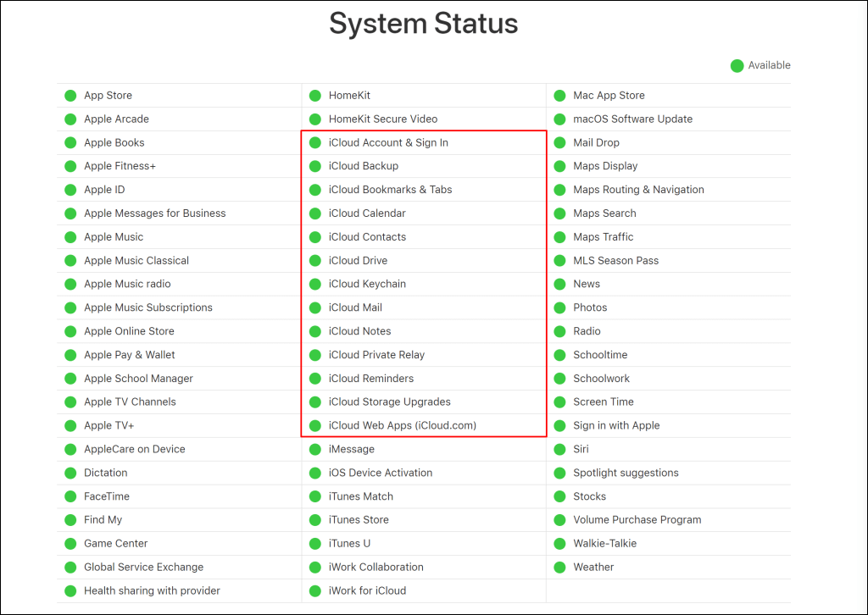Click on macOS Software Update
Image resolution: width=868 pixels, height=615 pixels.
click(x=632, y=119)
